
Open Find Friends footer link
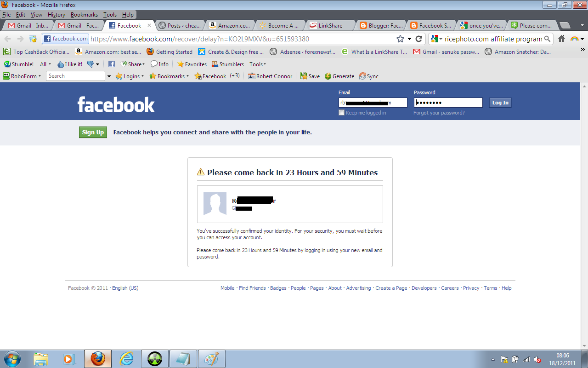(252, 288)
